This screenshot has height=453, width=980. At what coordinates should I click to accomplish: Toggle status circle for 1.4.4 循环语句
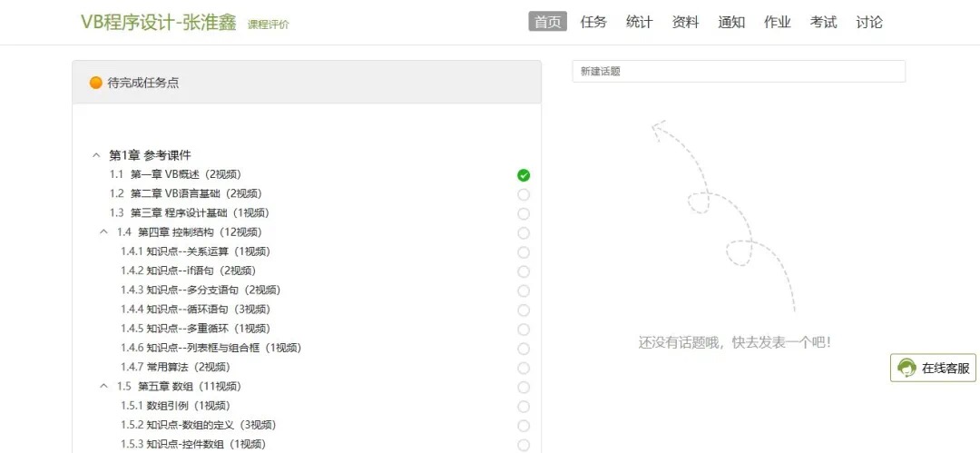click(524, 310)
